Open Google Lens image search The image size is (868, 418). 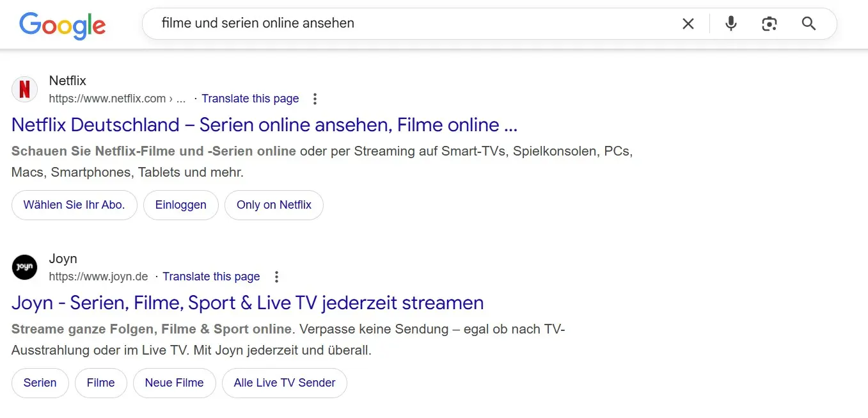(769, 23)
